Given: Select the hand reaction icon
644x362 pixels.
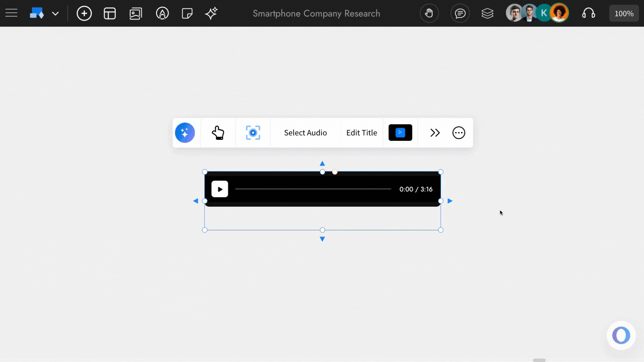Looking at the screenshot, I should [429, 13].
